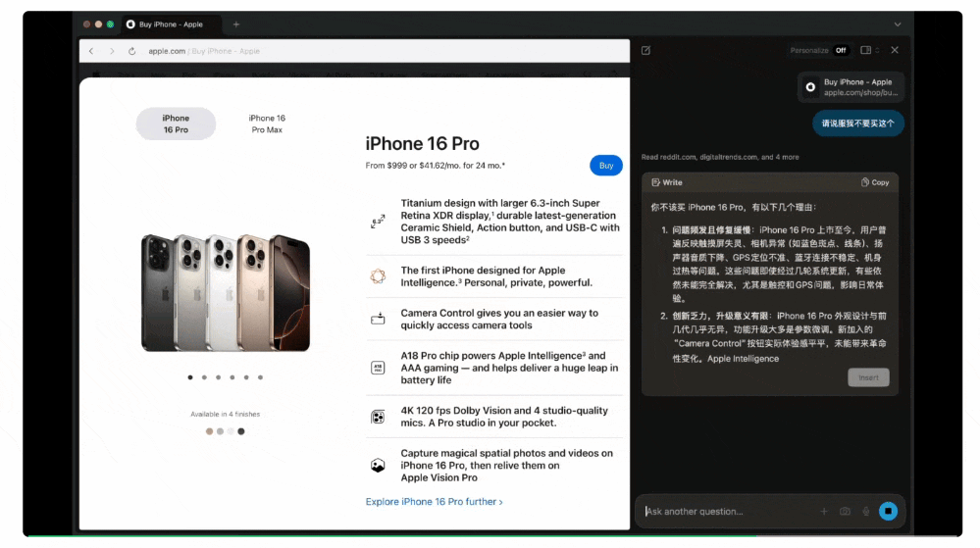This screenshot has height=548, width=980.
Task: Open the Read reddit.com sources line
Action: [720, 158]
